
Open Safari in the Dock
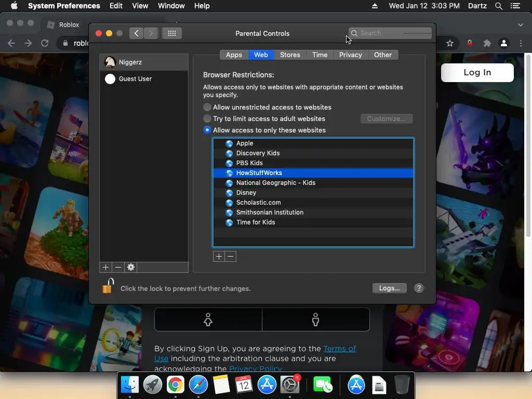[x=198, y=385]
